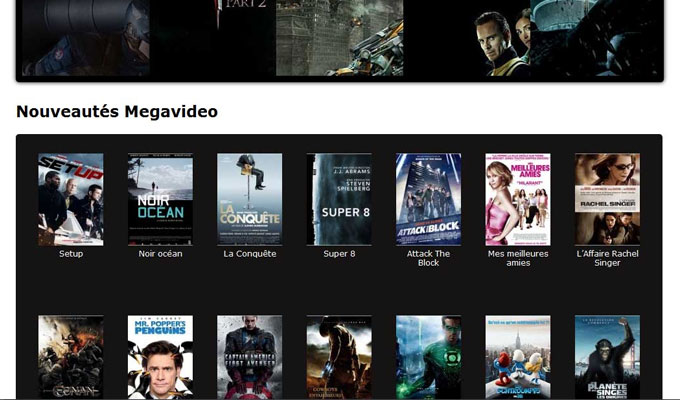680x400 pixels.
Task: Open the Conan movie poster
Action: click(71, 357)
